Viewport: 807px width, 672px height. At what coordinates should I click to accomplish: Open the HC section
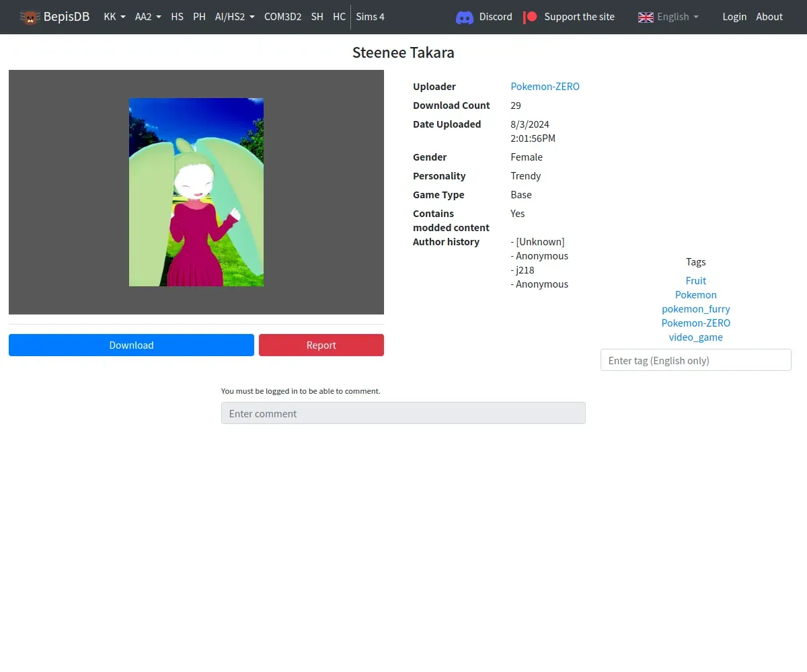[339, 17]
